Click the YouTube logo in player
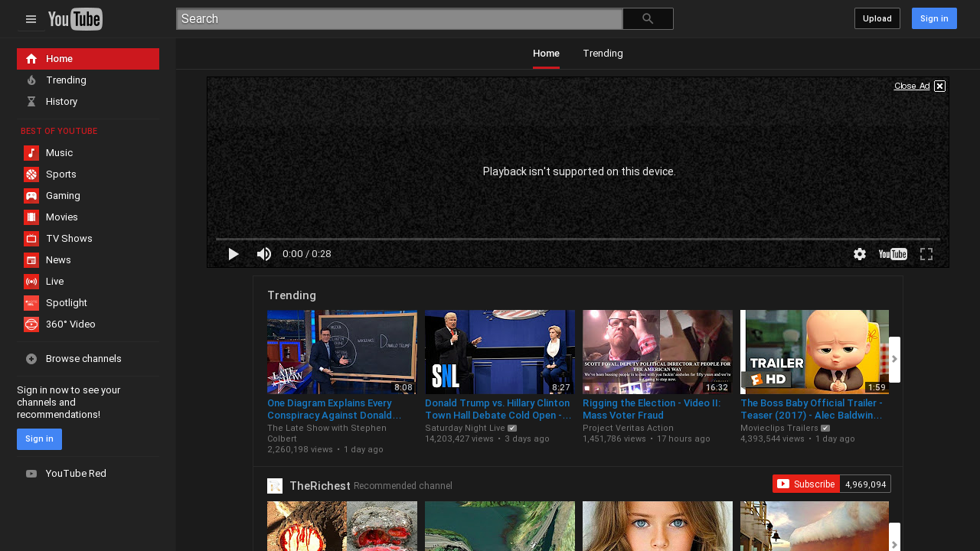The height and width of the screenshot is (551, 980). [893, 254]
